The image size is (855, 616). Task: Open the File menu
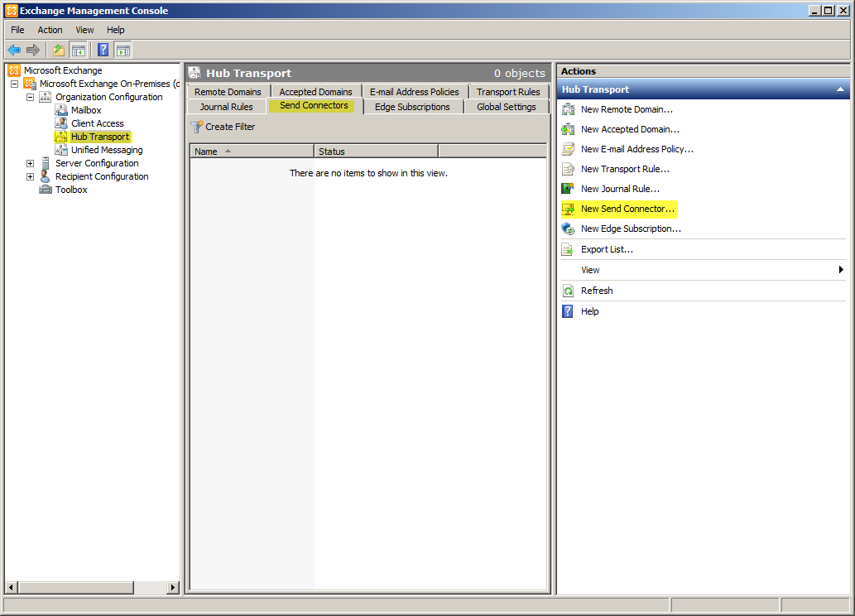click(x=17, y=30)
